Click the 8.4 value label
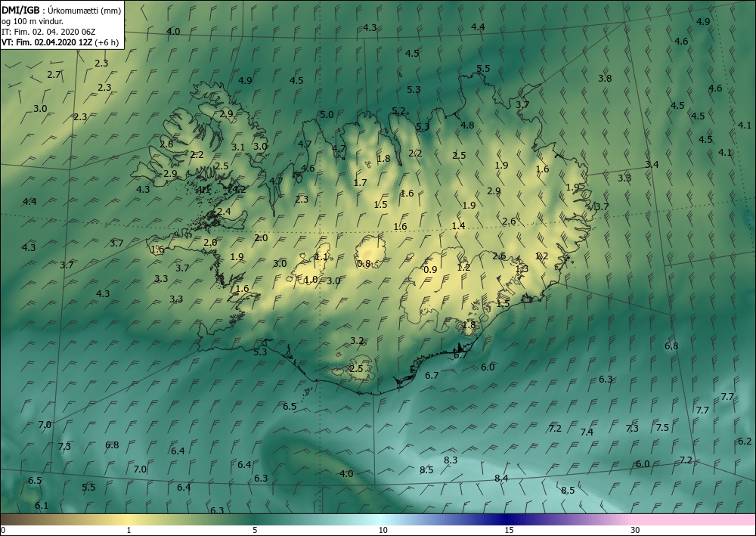This screenshot has height=536, width=756. tap(501, 478)
